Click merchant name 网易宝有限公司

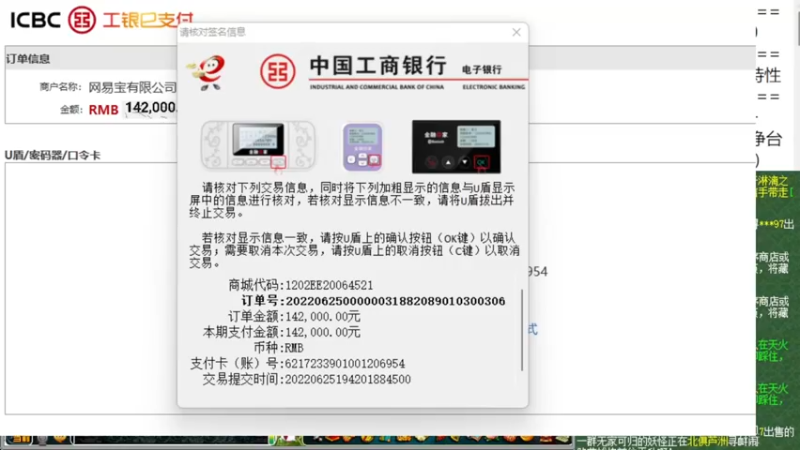(x=132, y=87)
